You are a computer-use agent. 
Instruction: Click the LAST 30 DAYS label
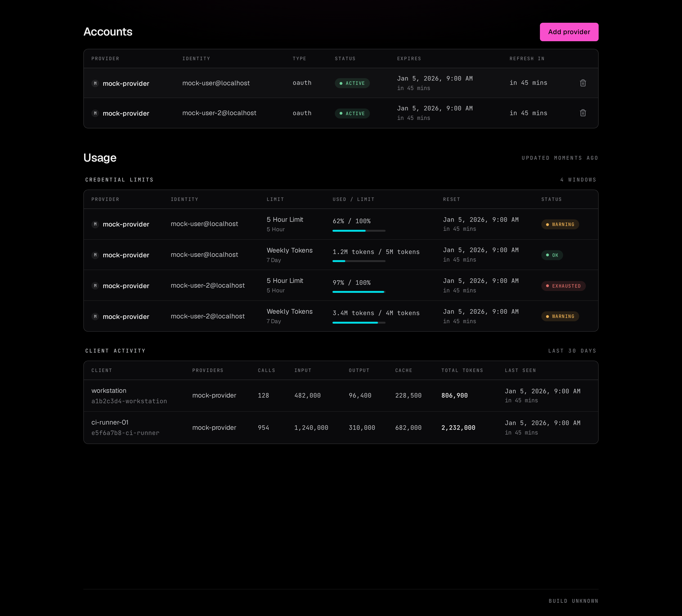(572, 351)
